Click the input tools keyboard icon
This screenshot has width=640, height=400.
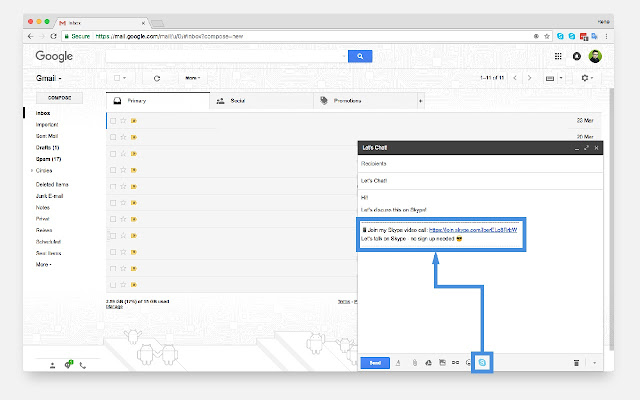pyautogui.click(x=550, y=78)
